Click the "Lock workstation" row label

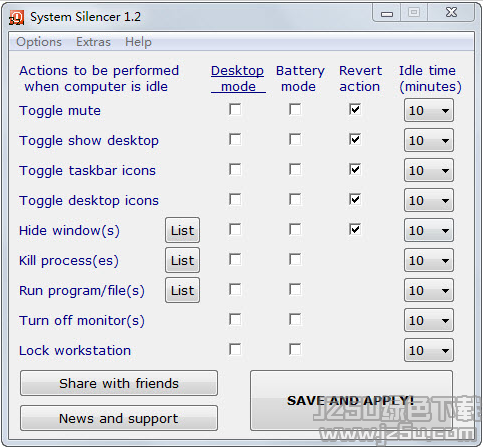75,351
